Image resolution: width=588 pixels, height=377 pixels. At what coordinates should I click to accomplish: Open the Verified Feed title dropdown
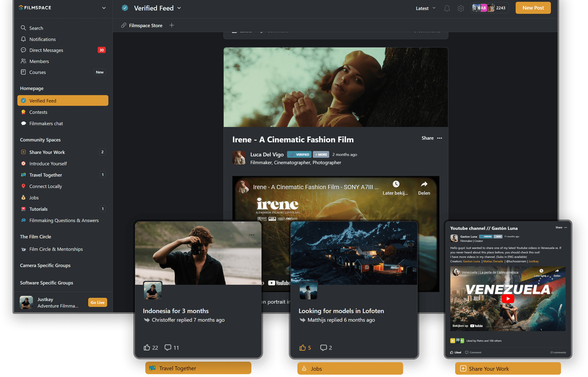tap(179, 8)
